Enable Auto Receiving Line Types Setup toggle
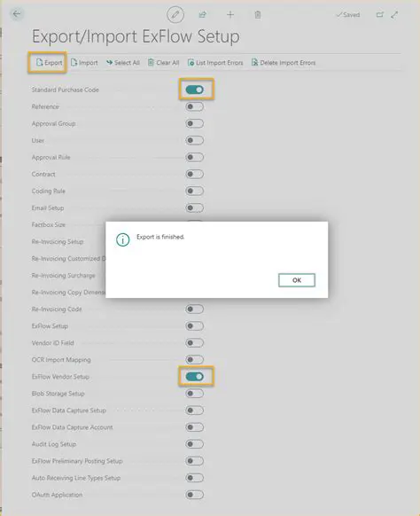This screenshot has height=516, width=420. [x=194, y=478]
